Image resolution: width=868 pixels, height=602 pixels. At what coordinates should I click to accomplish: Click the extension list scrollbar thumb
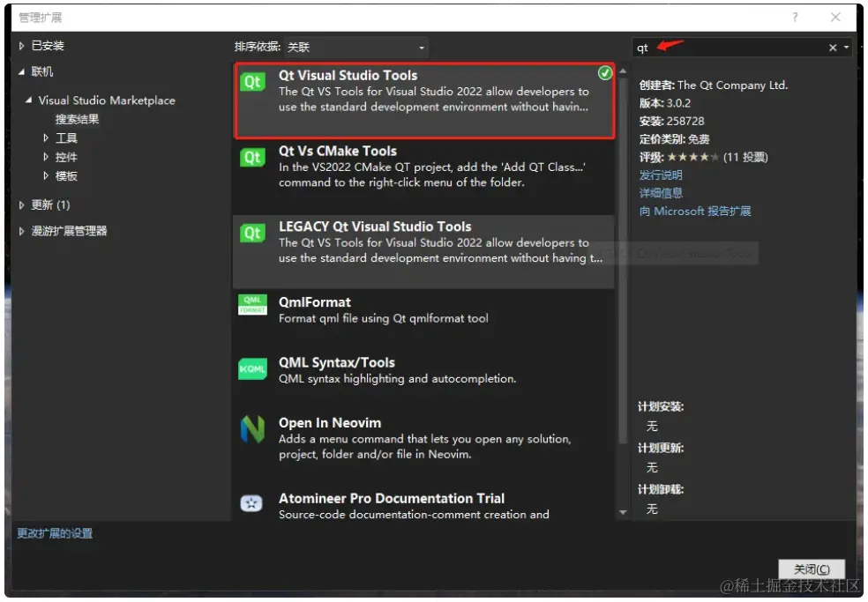pos(623,260)
